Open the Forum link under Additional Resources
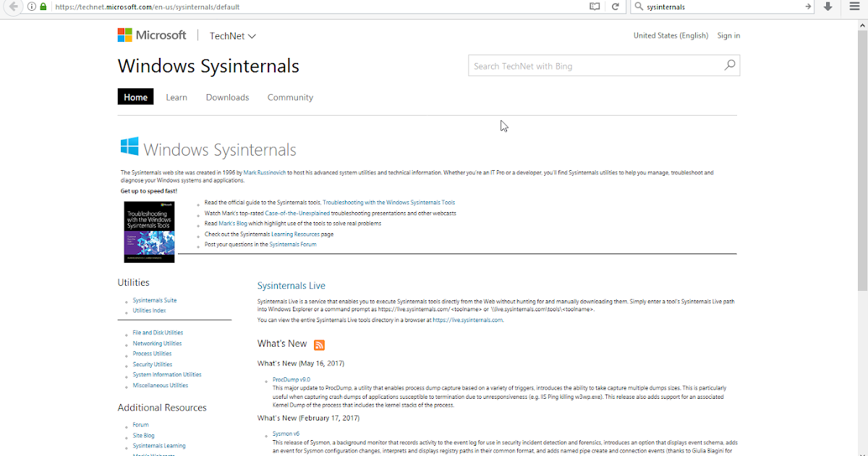The width and height of the screenshot is (868, 456). pos(141,425)
